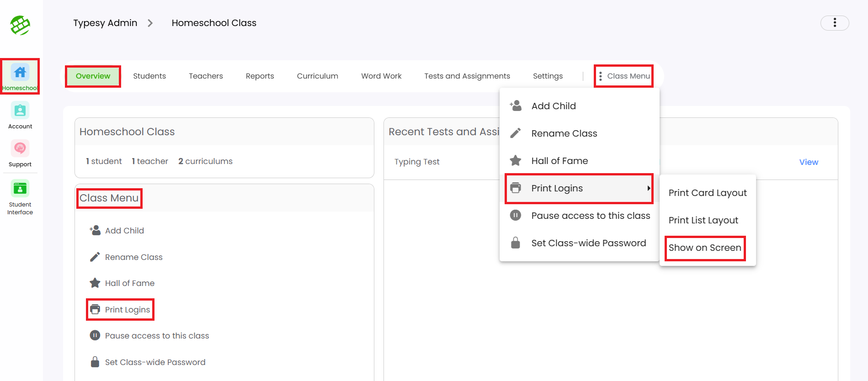Click Add Child in the Class Menu panel

(124, 231)
